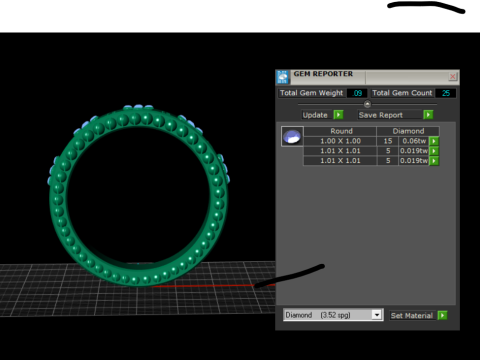Click the green arrow next to Set Material
This screenshot has width=480, height=360.
(442, 315)
